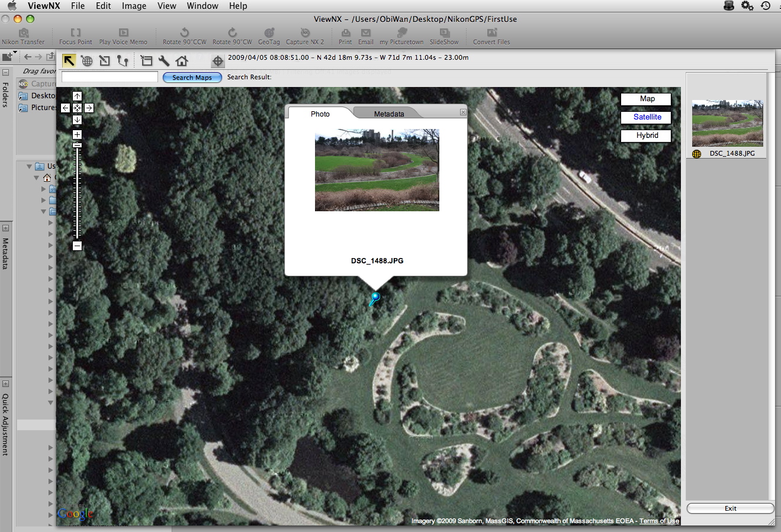
Task: Collapse the Users folder tree node
Action: point(29,166)
